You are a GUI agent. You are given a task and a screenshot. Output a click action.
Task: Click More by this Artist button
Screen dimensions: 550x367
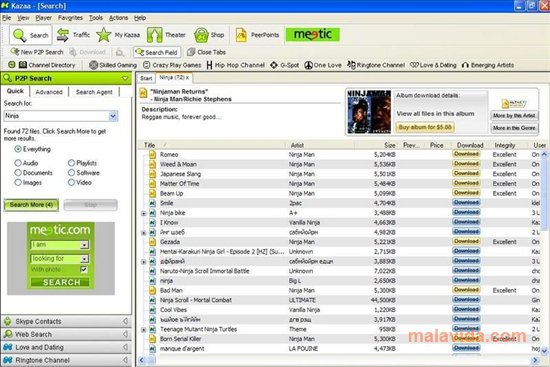pyautogui.click(x=514, y=116)
